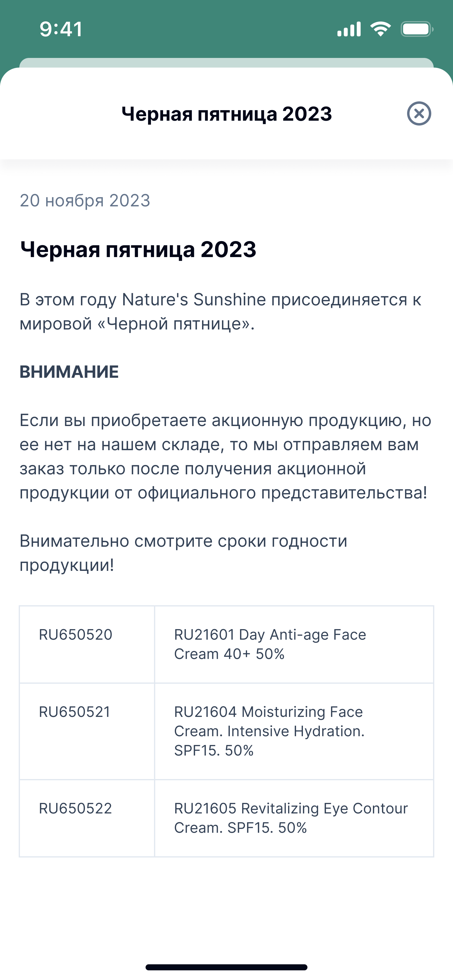Tap the article heading Черная пятница 2023

click(138, 250)
